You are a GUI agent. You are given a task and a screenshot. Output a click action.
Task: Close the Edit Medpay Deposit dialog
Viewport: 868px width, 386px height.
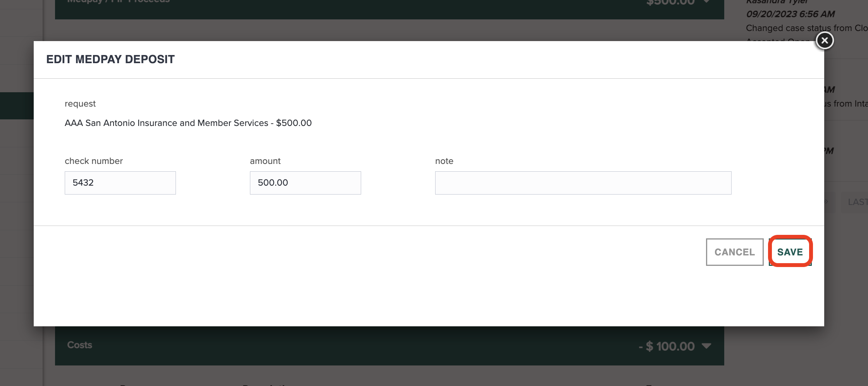pos(825,40)
